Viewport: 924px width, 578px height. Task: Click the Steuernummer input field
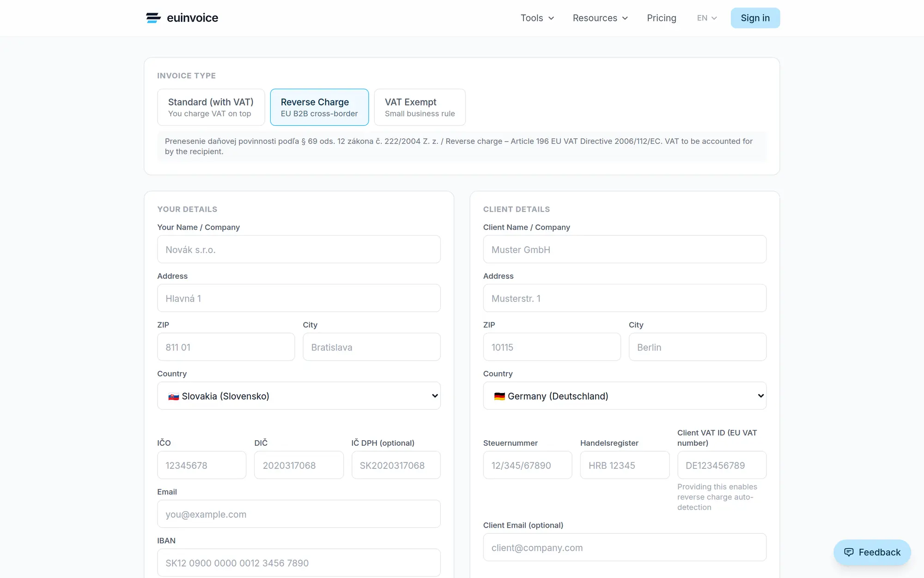pyautogui.click(x=528, y=465)
